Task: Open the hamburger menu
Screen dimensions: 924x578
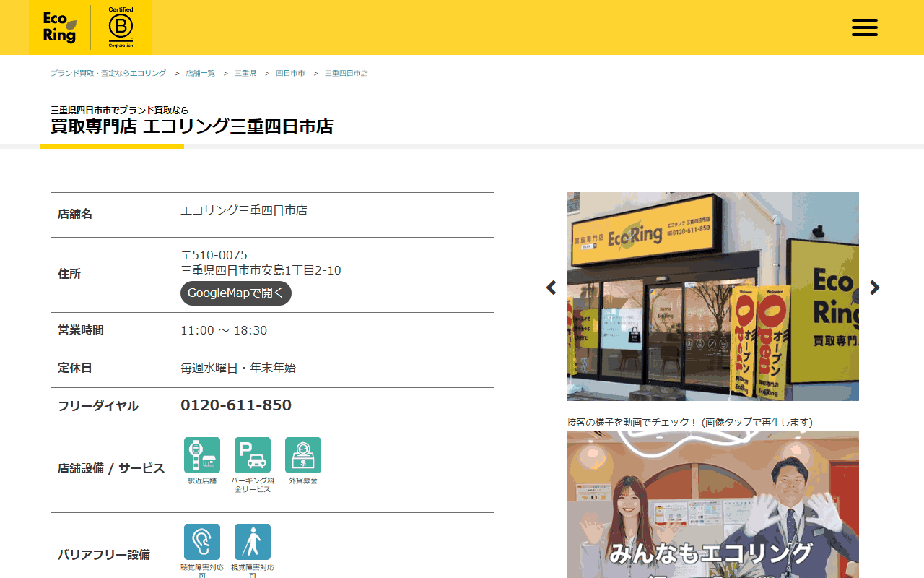Action: (865, 27)
